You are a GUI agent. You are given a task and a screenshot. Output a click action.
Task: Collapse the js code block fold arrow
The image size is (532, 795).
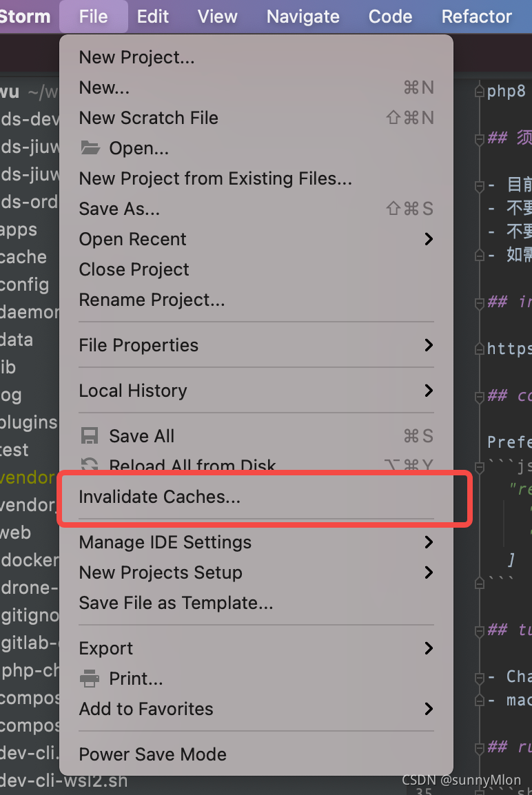coord(478,466)
